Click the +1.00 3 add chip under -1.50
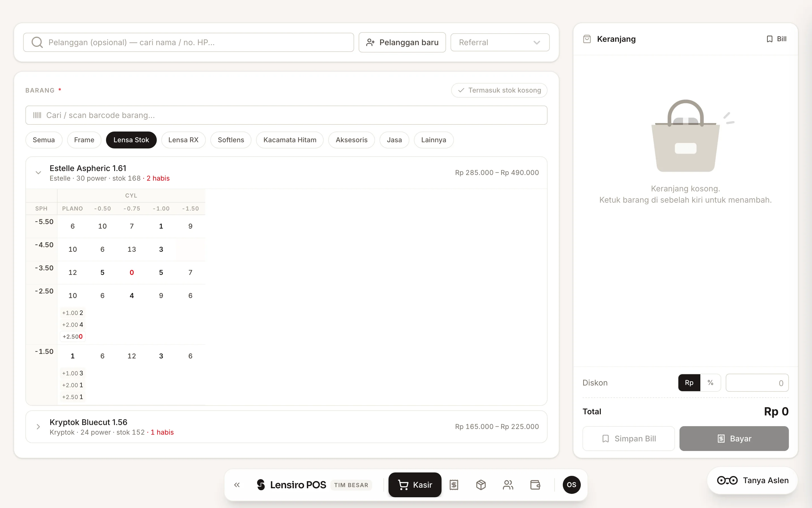The height and width of the screenshot is (508, 812). [72, 373]
